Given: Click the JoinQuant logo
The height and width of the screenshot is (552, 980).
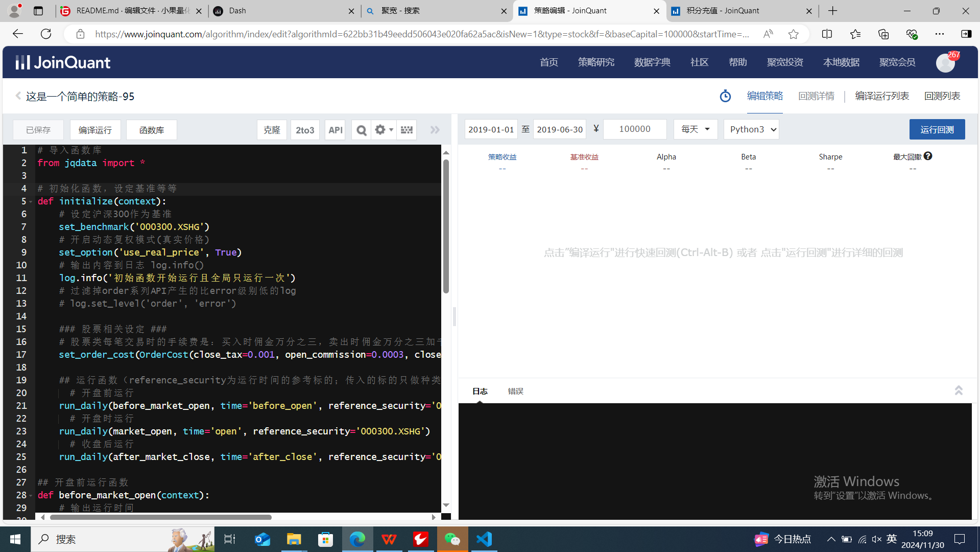Looking at the screenshot, I should [x=63, y=62].
